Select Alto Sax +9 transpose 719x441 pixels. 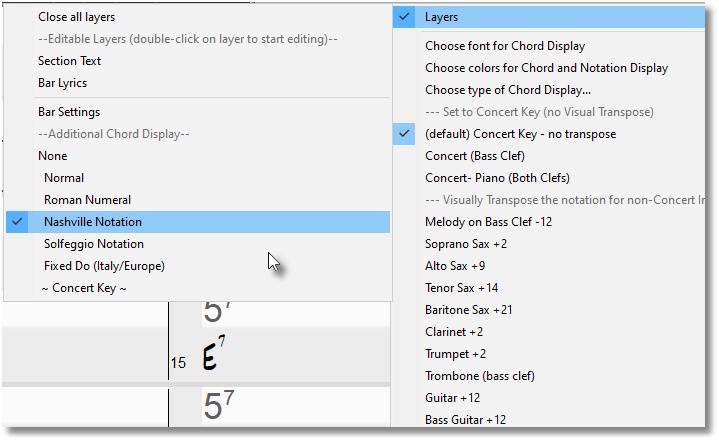[x=455, y=266]
